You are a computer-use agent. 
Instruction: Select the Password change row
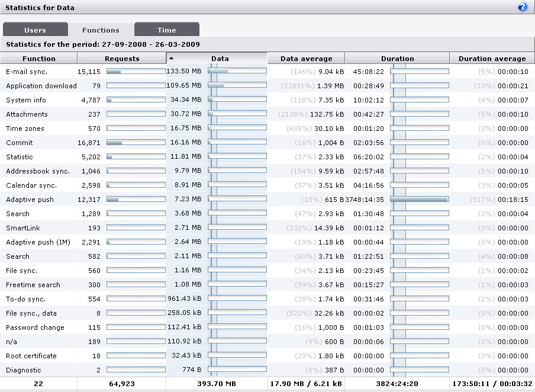pyautogui.click(x=34, y=327)
